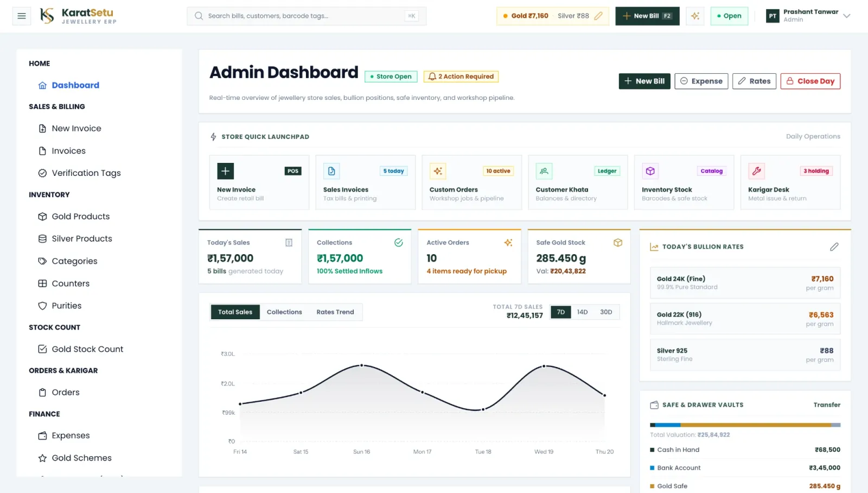Viewport: 868px width, 493px height.
Task: Open Sales Invoices launchpad icon
Action: click(x=331, y=171)
